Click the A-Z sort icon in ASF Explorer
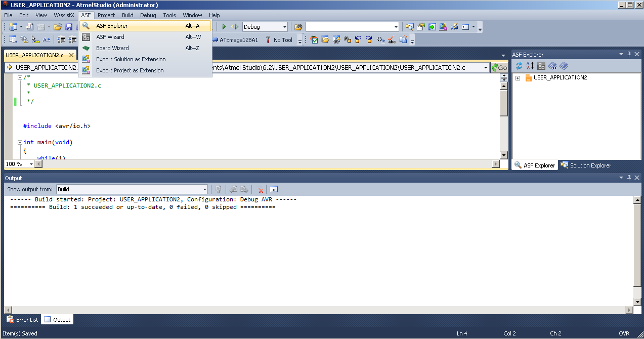 coord(530,66)
